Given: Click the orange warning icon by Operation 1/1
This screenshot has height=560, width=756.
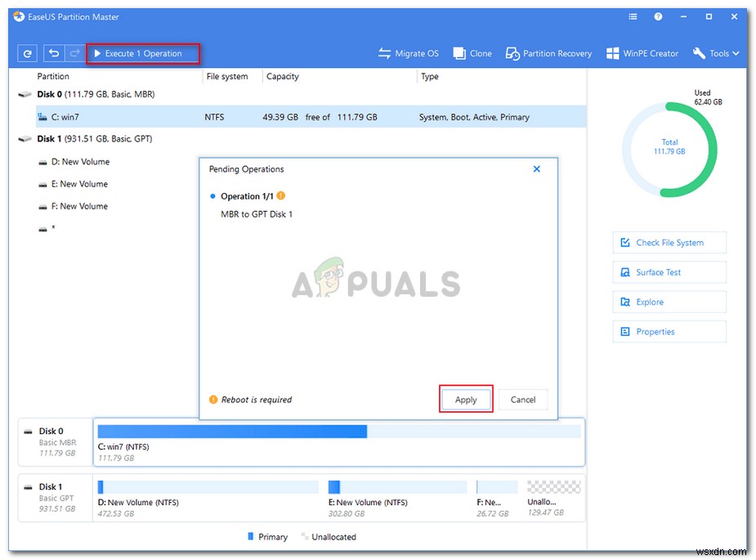Looking at the screenshot, I should (281, 195).
